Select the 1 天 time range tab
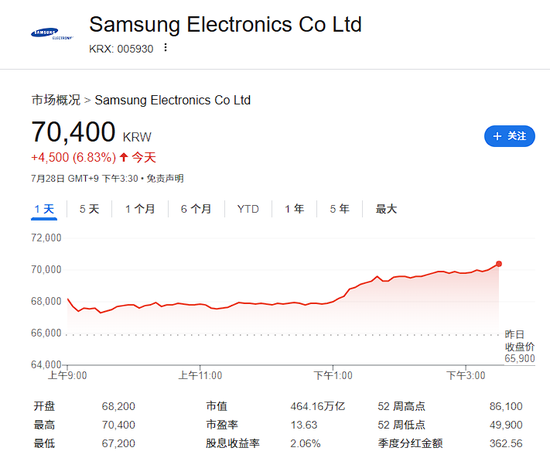The height and width of the screenshot is (458, 550). (44, 209)
